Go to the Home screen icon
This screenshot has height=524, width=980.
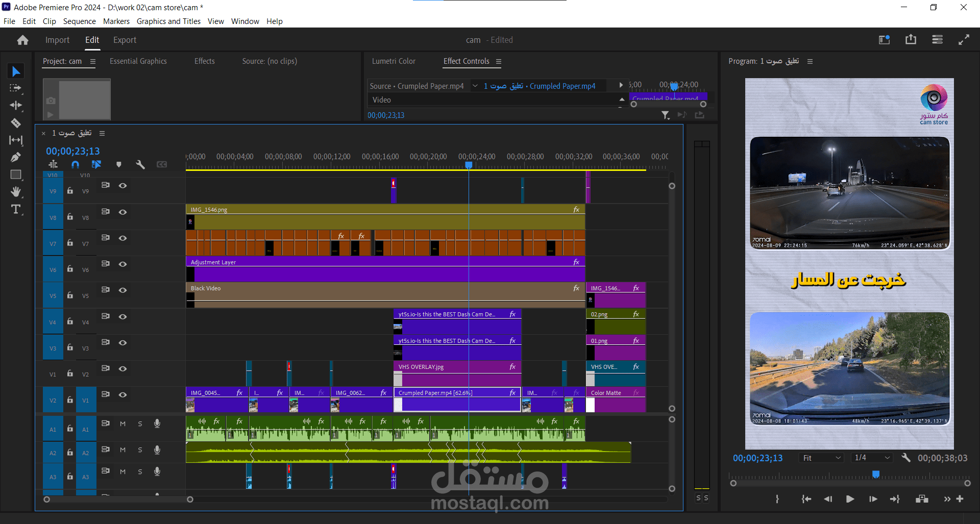(22, 40)
